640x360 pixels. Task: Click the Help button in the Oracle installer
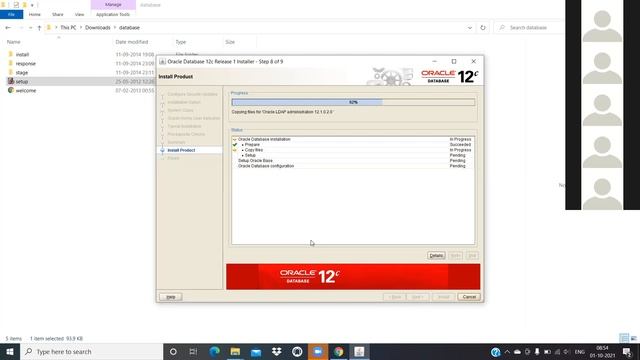point(171,297)
